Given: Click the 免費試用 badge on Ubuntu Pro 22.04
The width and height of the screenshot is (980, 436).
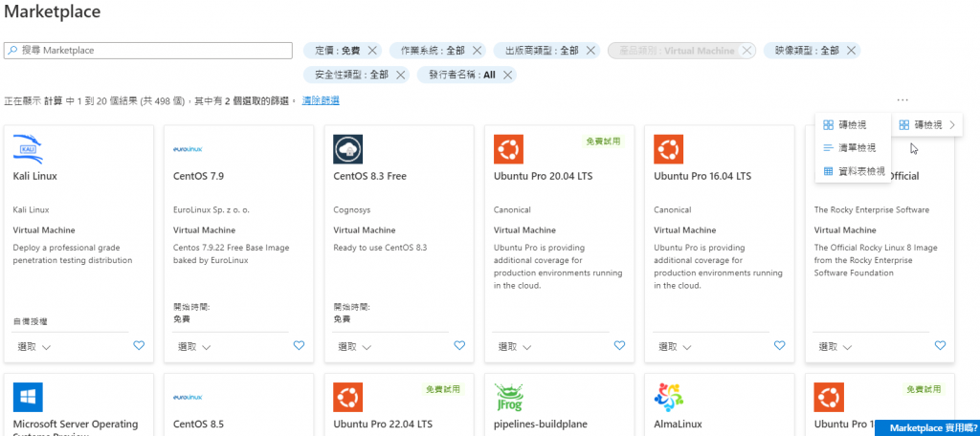Looking at the screenshot, I should (x=443, y=389).
